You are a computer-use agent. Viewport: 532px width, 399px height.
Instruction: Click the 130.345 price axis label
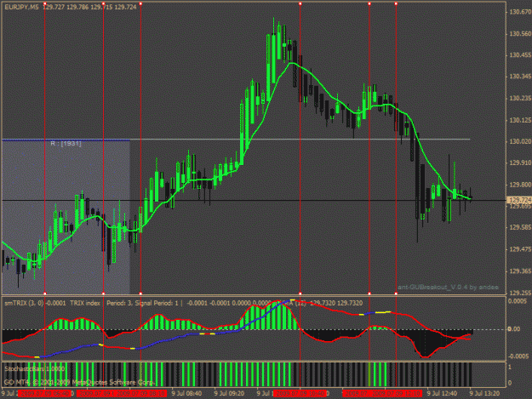[520, 77]
